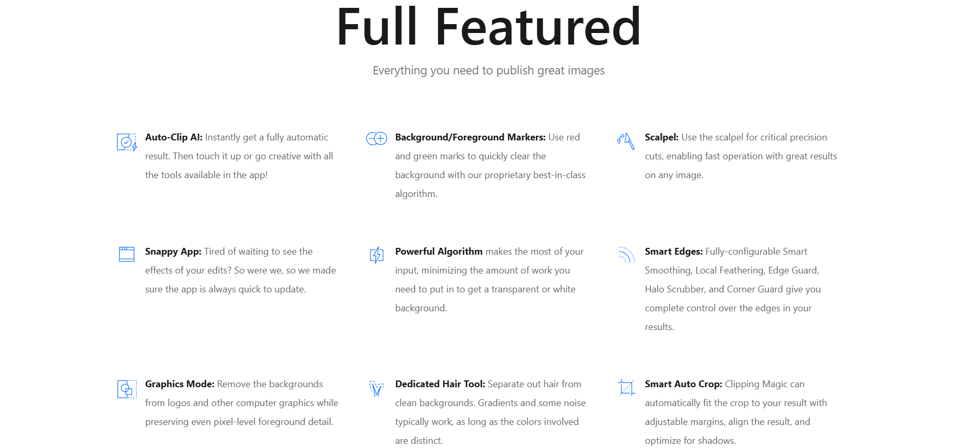
Task: Click the Powerful Algorithm lightning icon
Action: pyautogui.click(x=376, y=255)
